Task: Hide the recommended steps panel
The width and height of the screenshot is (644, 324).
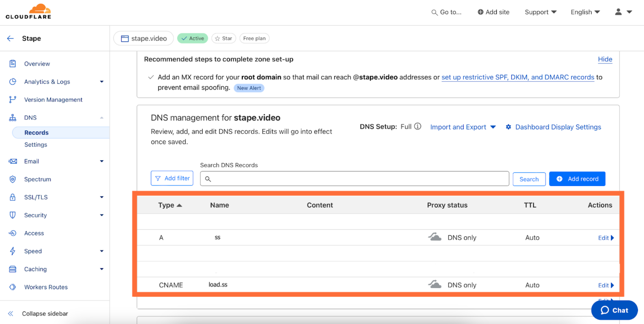Action: (605, 59)
